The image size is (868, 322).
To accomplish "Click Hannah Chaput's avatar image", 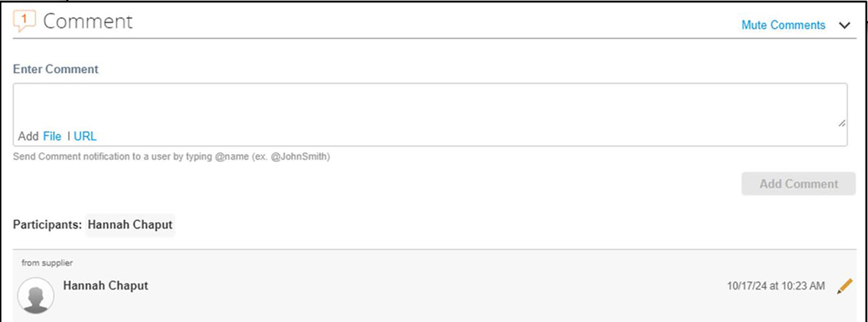I will point(35,295).
